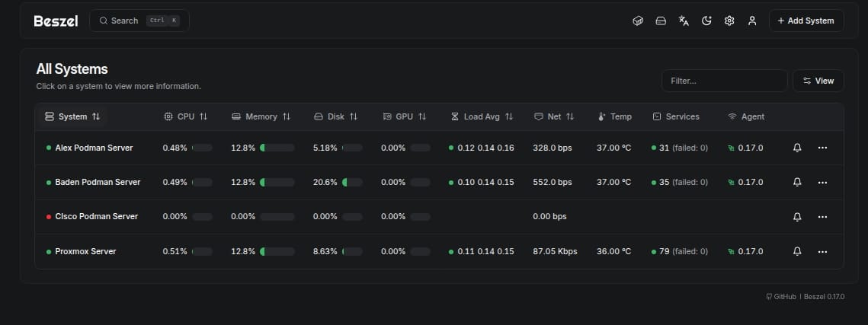This screenshot has height=325, width=868.
Task: Click Baden Podman Server disk usage bar
Action: coord(353,183)
